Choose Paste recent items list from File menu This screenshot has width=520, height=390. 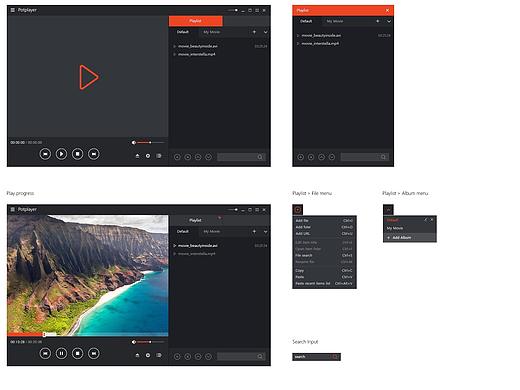point(324,283)
